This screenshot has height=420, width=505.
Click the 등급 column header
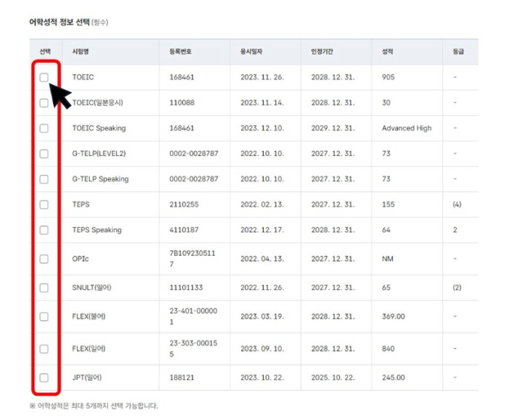point(458,51)
